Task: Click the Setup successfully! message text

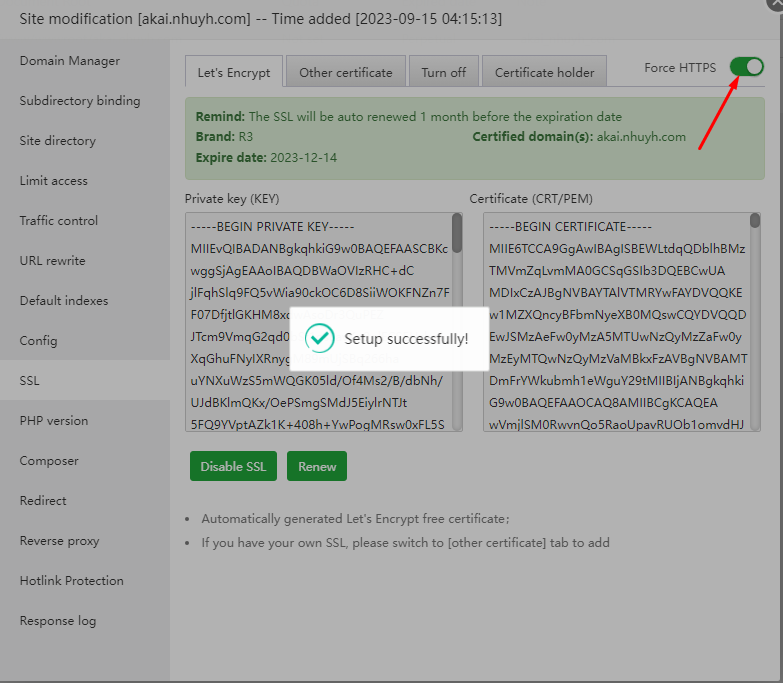Action: 406,339
